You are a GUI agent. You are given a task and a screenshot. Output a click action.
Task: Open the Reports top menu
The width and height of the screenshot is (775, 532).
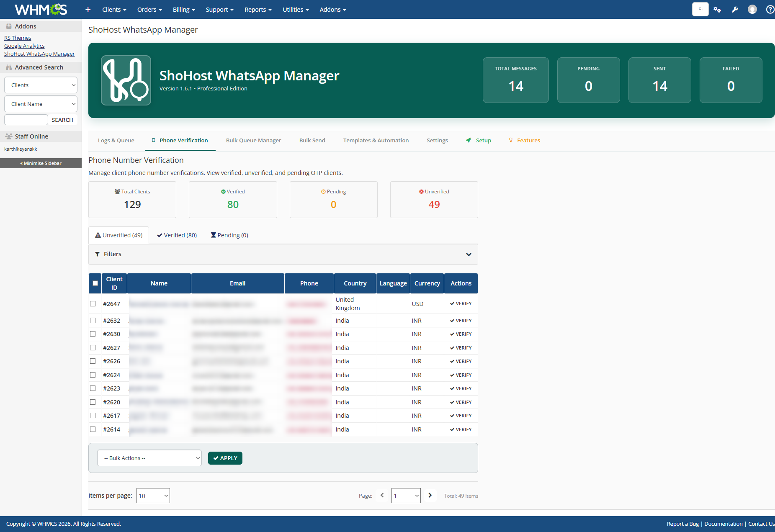pyautogui.click(x=258, y=10)
